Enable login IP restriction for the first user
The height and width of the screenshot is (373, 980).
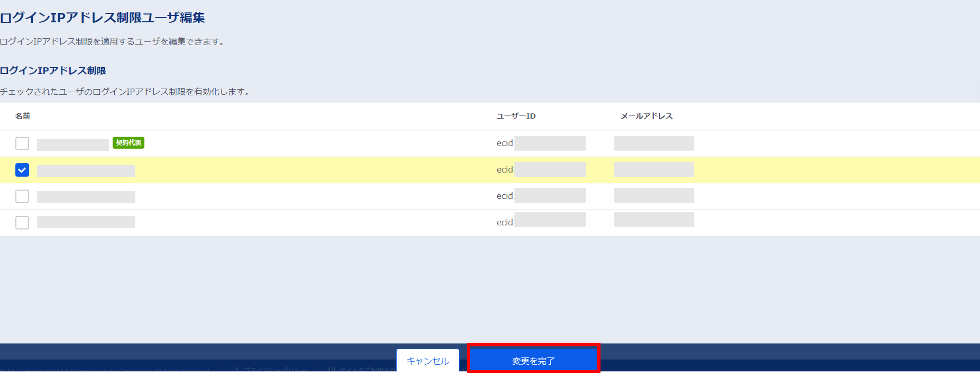(22, 143)
